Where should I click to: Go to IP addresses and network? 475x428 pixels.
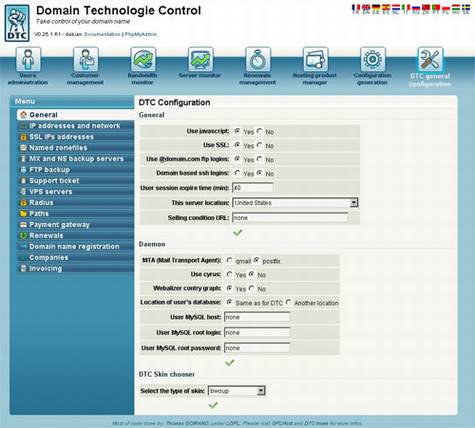(74, 126)
